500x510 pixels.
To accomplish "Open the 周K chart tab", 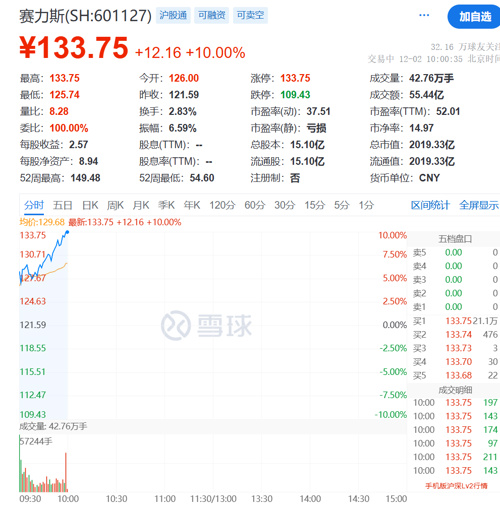I will click(115, 205).
